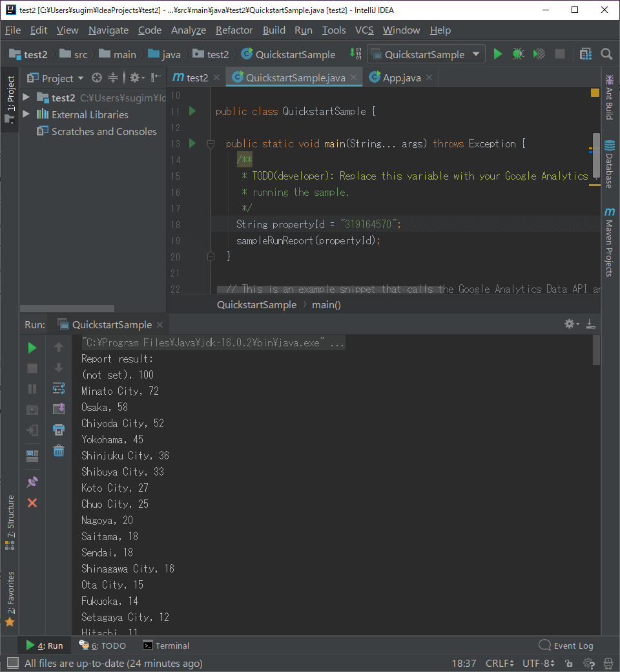Screen dimensions: 620x672
Task: Expand the test2 project tree node
Action: click(26, 98)
